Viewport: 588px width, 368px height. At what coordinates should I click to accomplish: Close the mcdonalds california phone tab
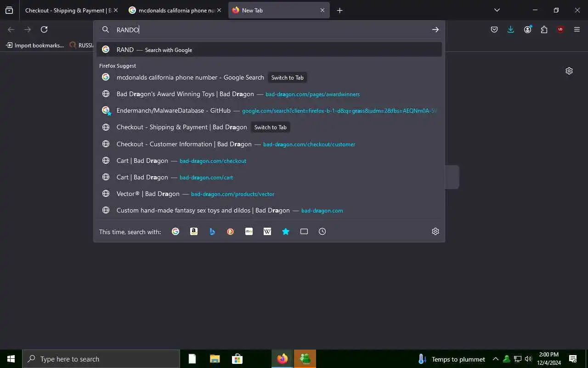tap(219, 10)
